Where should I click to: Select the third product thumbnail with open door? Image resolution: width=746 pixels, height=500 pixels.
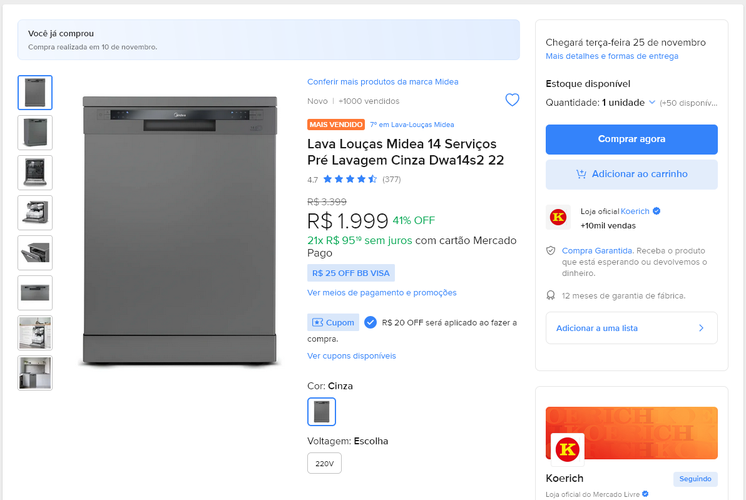[x=35, y=172]
